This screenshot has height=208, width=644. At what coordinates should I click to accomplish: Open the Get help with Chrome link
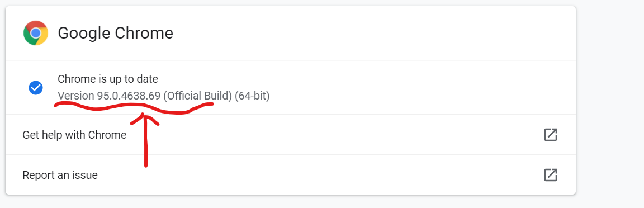click(x=74, y=135)
